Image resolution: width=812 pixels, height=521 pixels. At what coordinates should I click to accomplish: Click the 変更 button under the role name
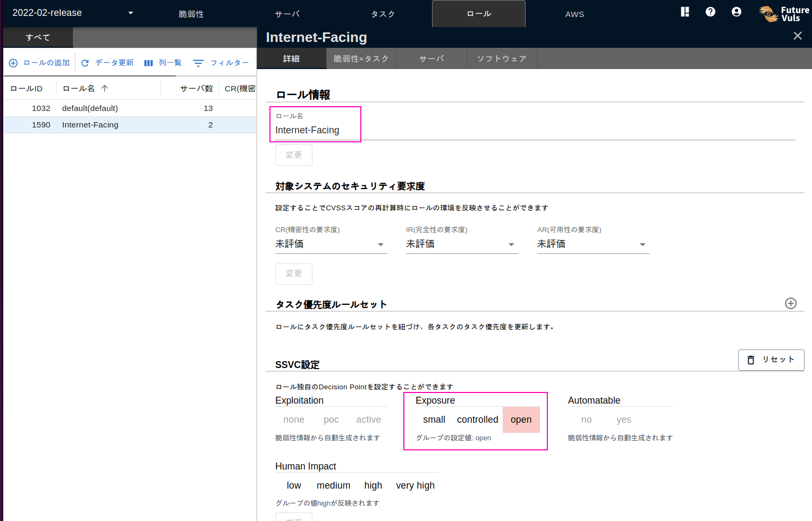click(293, 155)
